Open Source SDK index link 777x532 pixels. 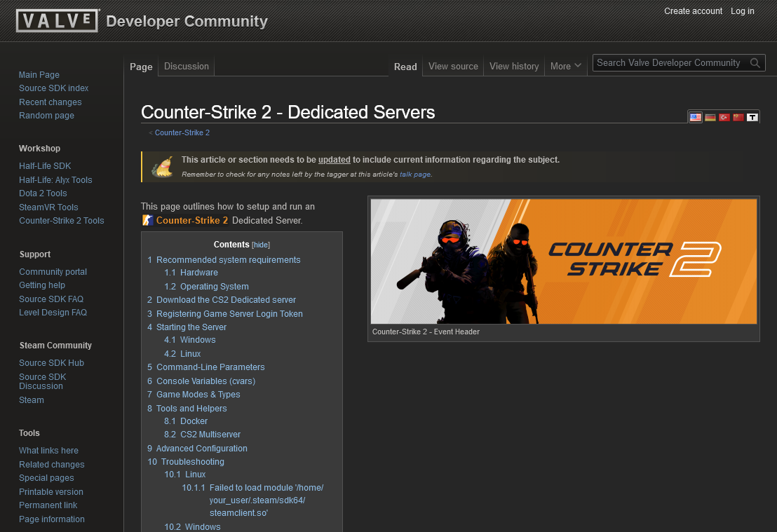pos(53,88)
